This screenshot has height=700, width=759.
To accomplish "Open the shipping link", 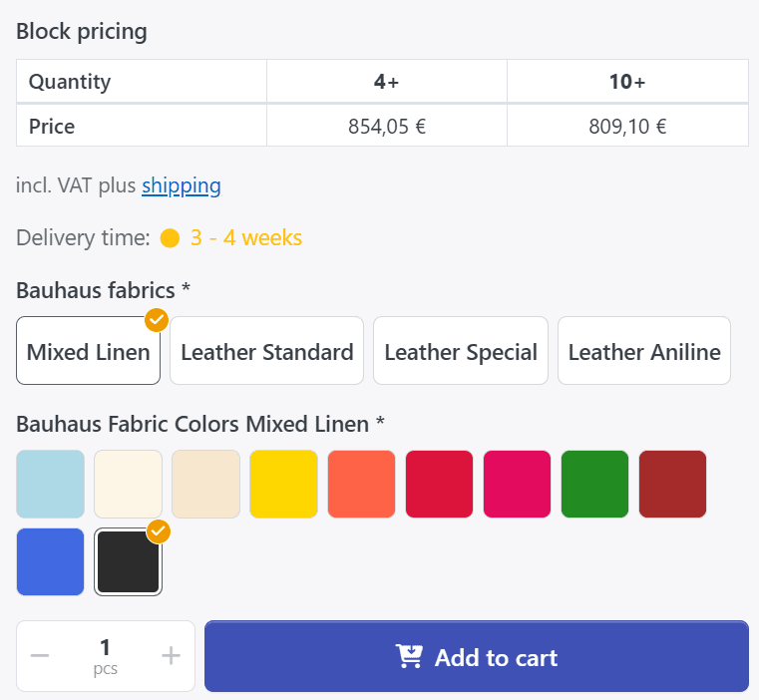I will tap(181, 185).
